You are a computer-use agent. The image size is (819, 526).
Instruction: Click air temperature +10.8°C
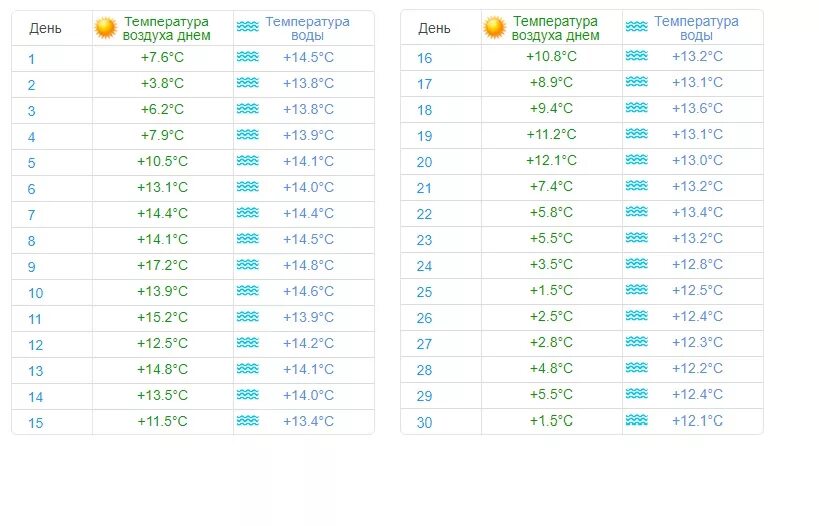point(552,56)
